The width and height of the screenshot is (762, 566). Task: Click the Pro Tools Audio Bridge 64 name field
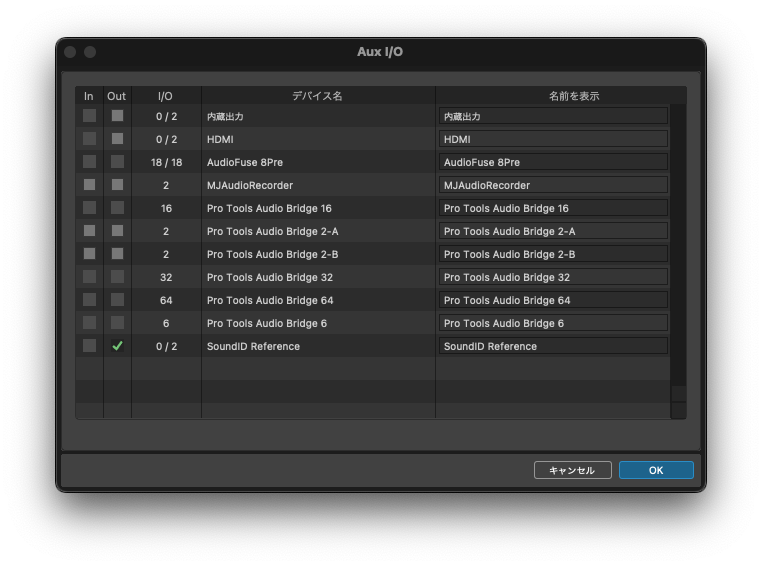(553, 300)
